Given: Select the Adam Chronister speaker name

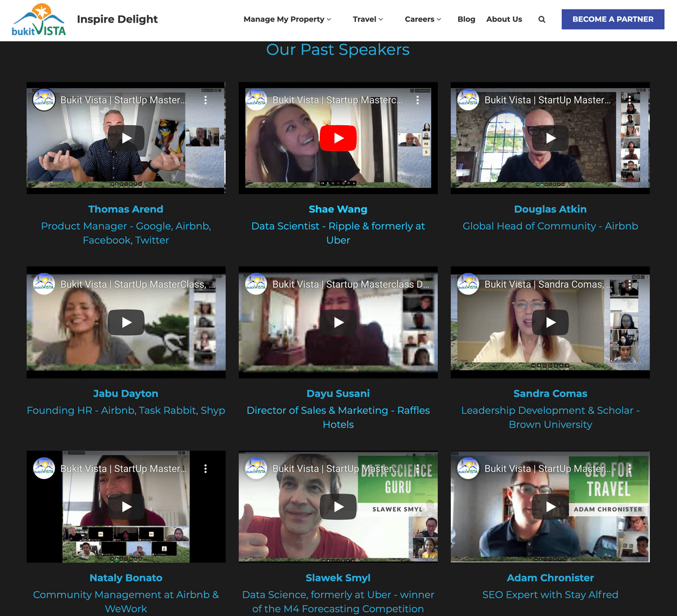Looking at the screenshot, I should click(551, 578).
